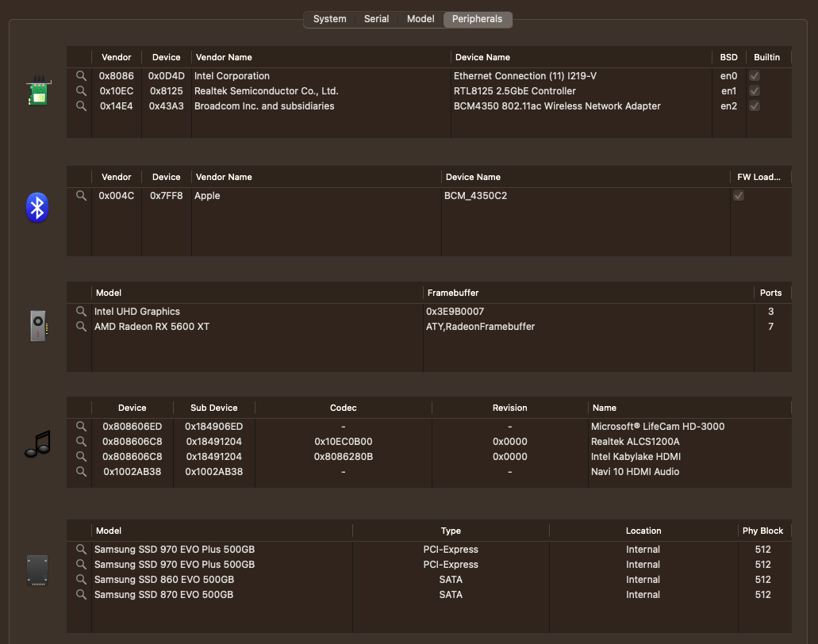This screenshot has width=818, height=644.
Task: Click the FW Load... column header
Action: (x=759, y=178)
